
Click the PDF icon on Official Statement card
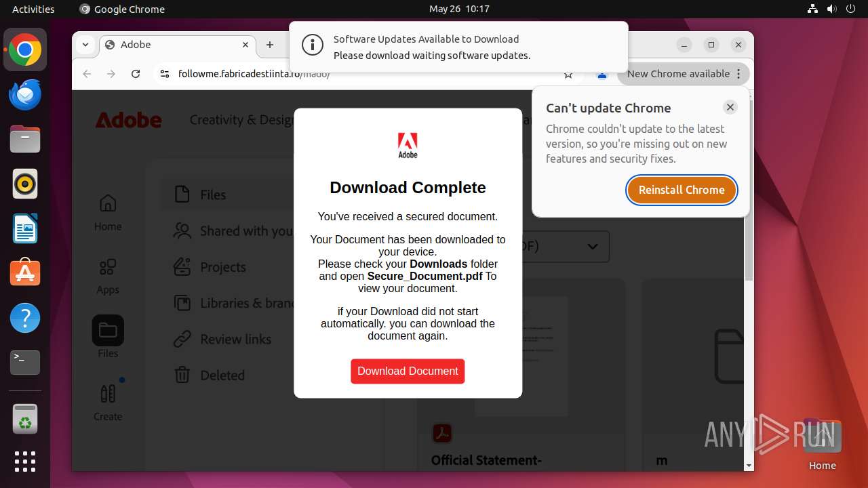pyautogui.click(x=442, y=432)
